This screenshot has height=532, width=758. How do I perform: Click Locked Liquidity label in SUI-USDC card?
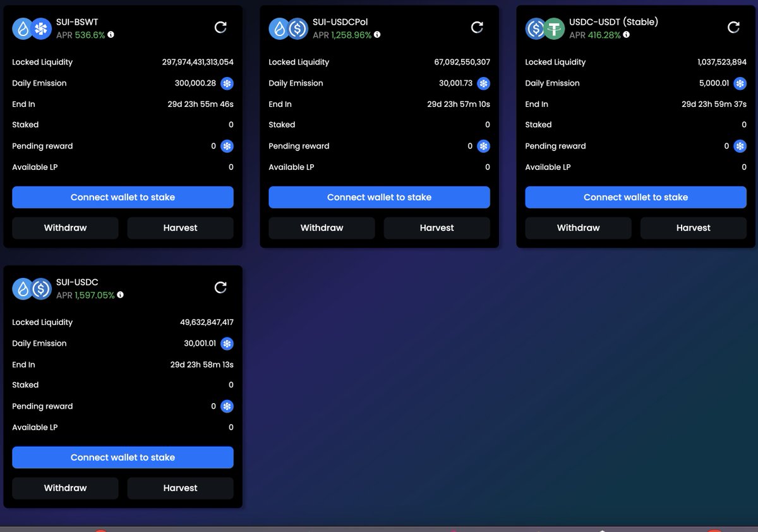tap(42, 322)
